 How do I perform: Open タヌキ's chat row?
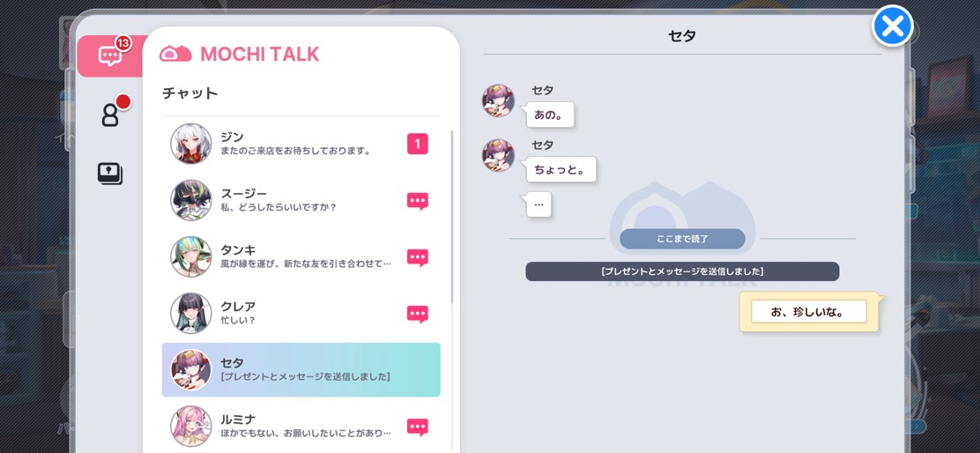tap(301, 256)
